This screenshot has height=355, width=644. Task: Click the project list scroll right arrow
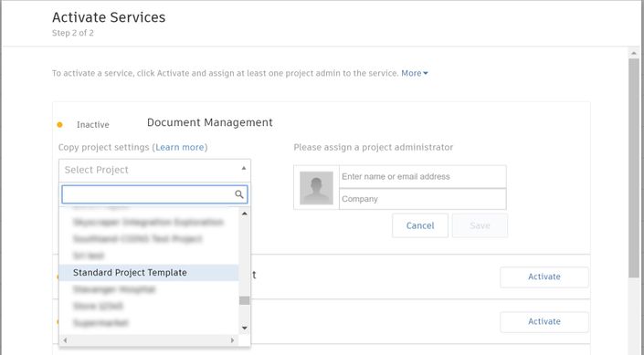click(232, 340)
